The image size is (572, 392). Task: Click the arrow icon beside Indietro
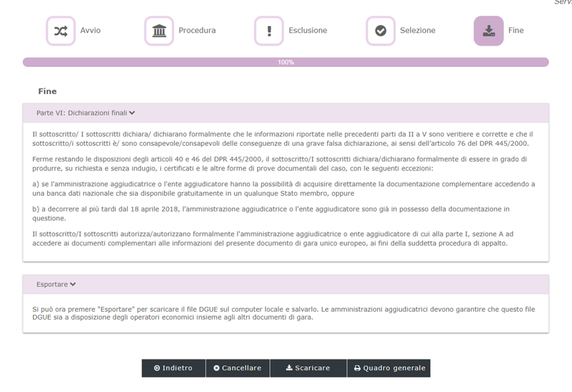[156, 368]
